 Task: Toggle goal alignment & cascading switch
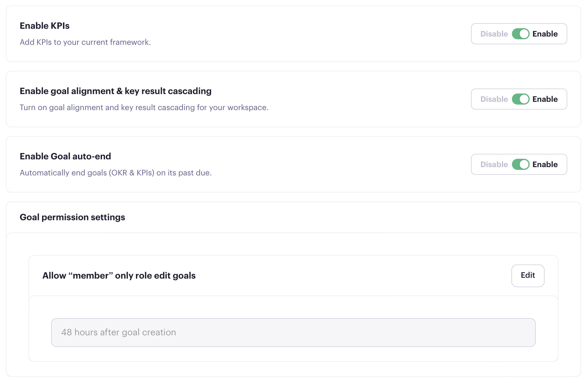point(521,99)
